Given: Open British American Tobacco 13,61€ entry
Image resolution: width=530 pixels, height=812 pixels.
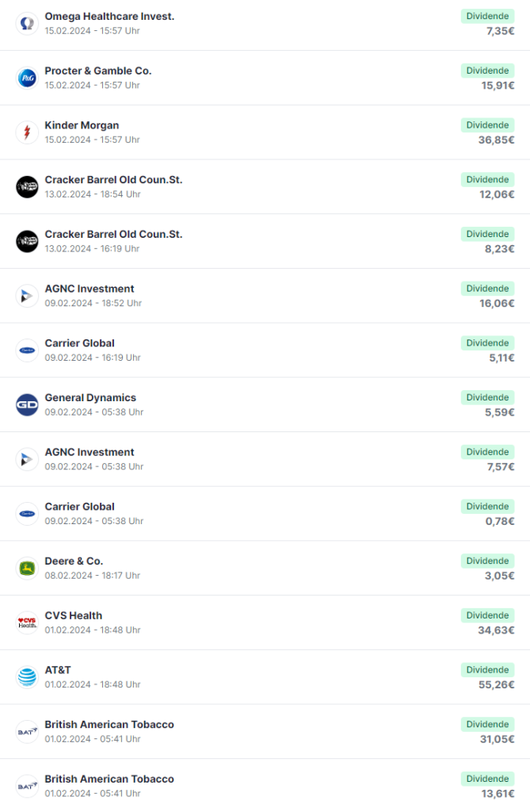Looking at the screenshot, I should point(265,786).
